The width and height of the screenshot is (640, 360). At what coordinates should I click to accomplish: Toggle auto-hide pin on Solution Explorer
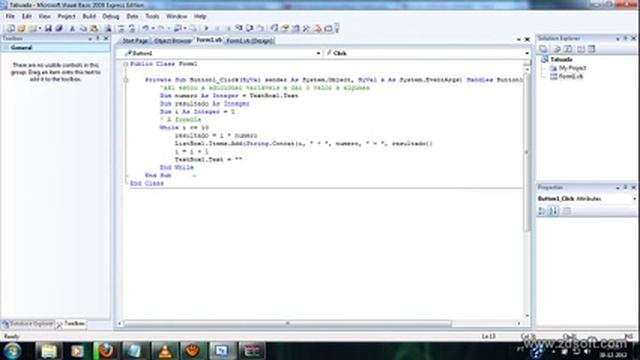(x=625, y=38)
